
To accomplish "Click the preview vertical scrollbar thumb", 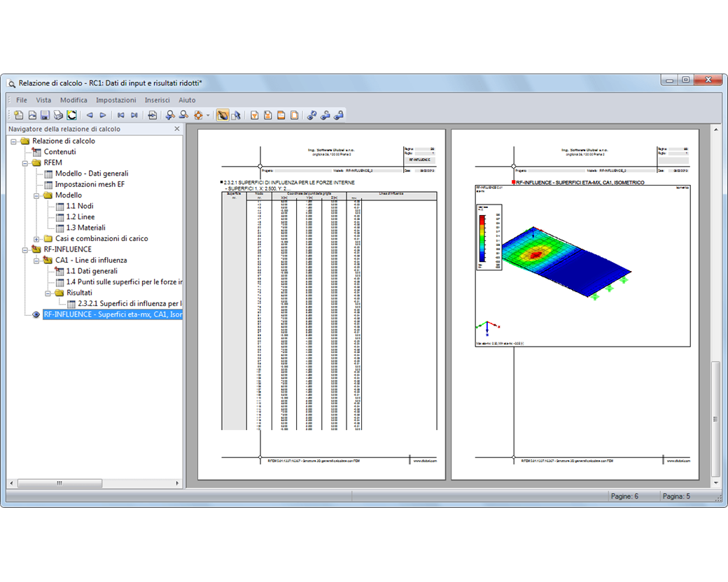I will [716, 419].
